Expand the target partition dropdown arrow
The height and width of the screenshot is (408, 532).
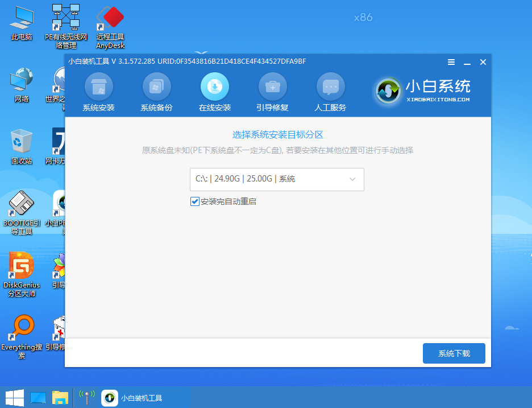tap(352, 179)
